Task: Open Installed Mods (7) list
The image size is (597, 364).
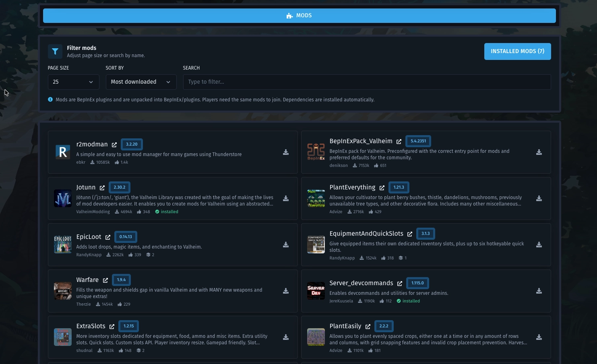Action: pyautogui.click(x=517, y=51)
